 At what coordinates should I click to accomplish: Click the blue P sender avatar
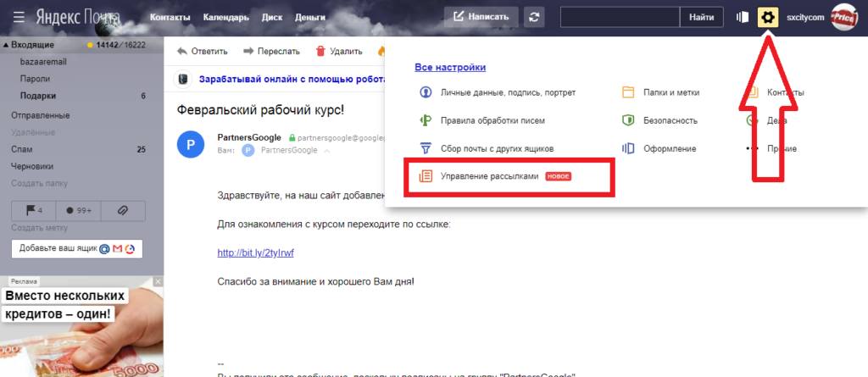pos(191,145)
